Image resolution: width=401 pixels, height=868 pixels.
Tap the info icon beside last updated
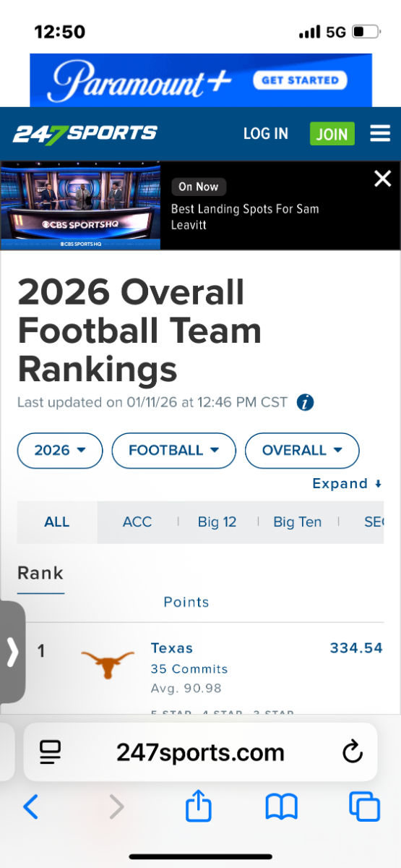tap(306, 403)
